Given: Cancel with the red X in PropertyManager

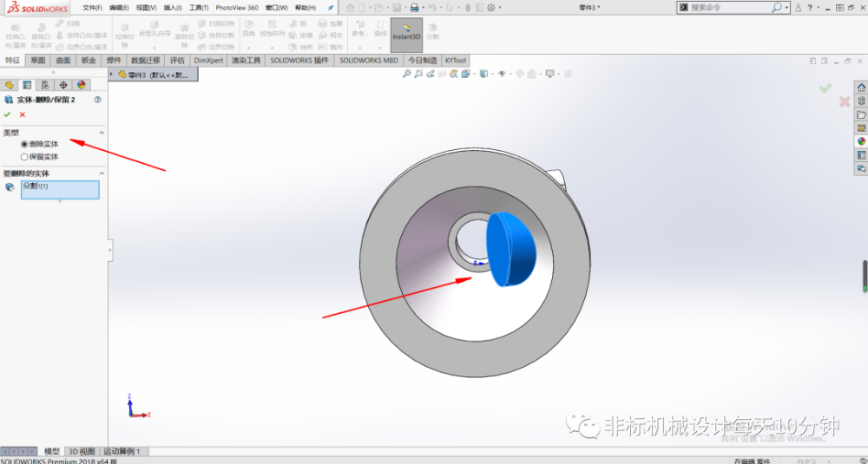Looking at the screenshot, I should 23,114.
